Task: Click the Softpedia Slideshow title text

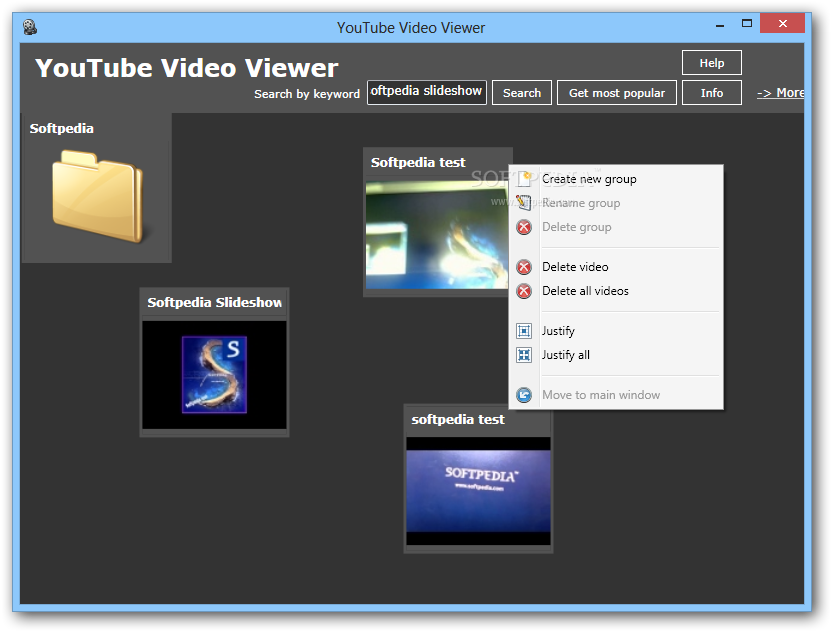Action: click(x=214, y=302)
